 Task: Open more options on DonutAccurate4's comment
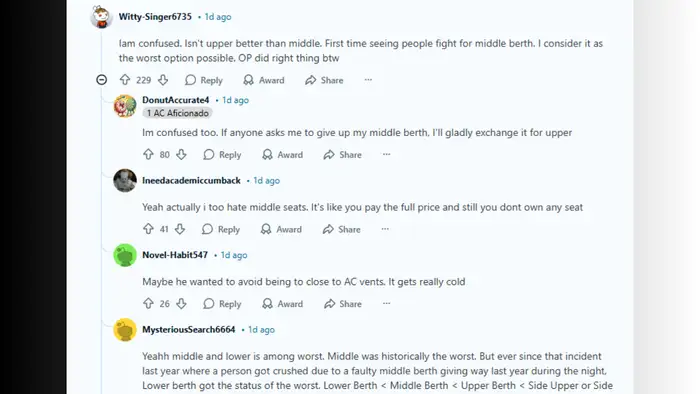tap(386, 154)
